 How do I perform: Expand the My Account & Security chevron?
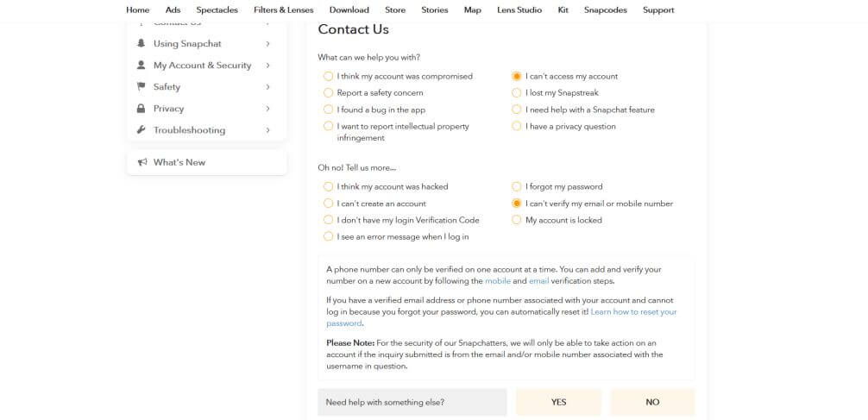(268, 66)
